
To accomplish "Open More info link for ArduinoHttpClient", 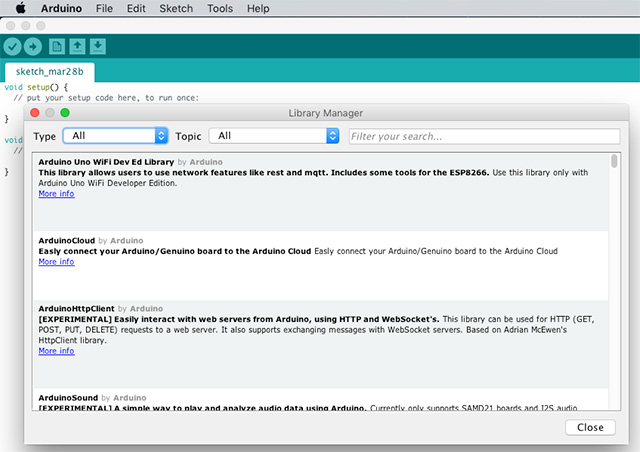I will [56, 351].
